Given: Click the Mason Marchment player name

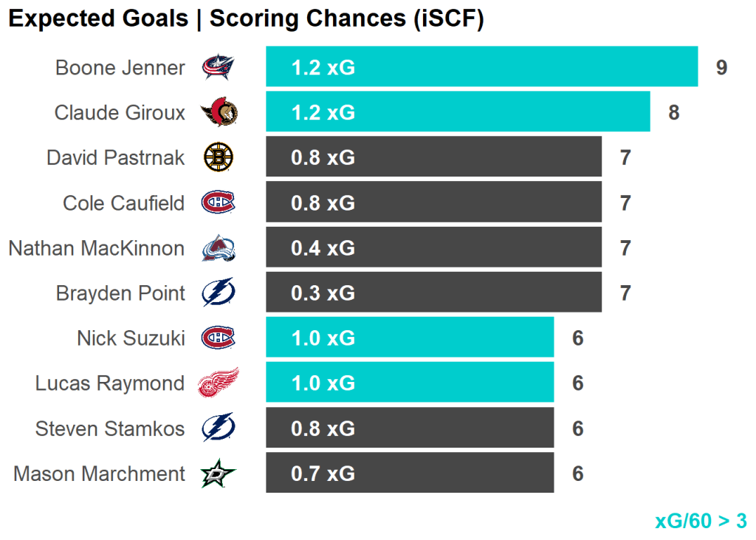Looking at the screenshot, I should coord(100,474).
